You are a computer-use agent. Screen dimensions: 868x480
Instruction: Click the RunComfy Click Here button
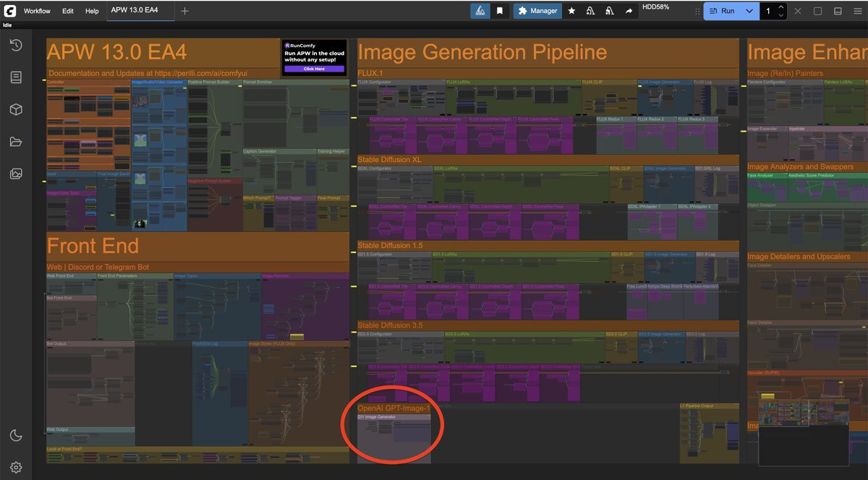click(x=314, y=69)
